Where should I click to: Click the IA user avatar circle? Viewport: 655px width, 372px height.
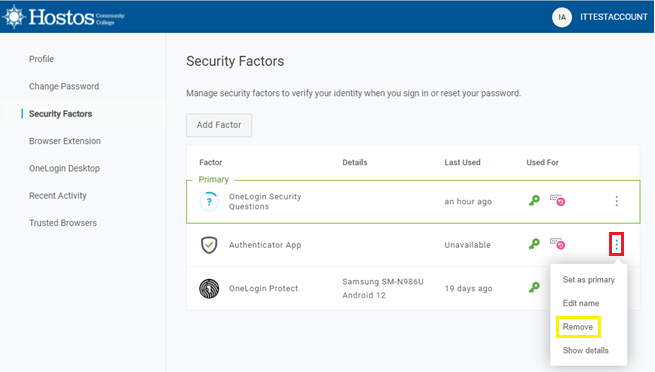561,17
